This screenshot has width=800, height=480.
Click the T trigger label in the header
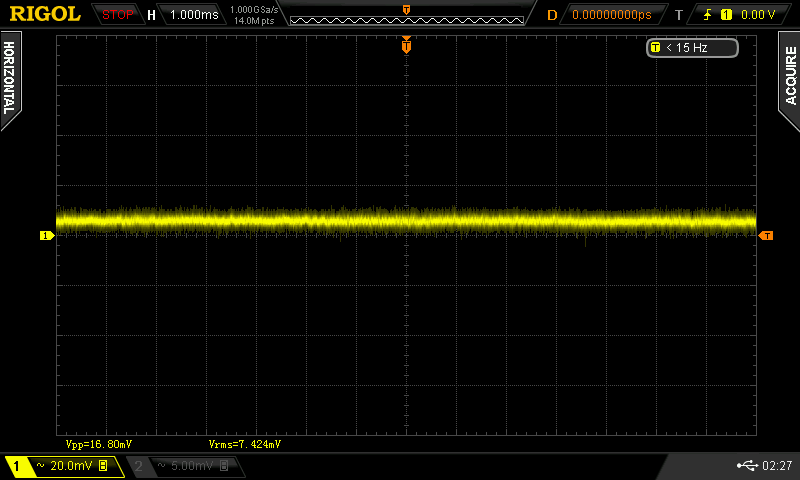[x=679, y=15]
